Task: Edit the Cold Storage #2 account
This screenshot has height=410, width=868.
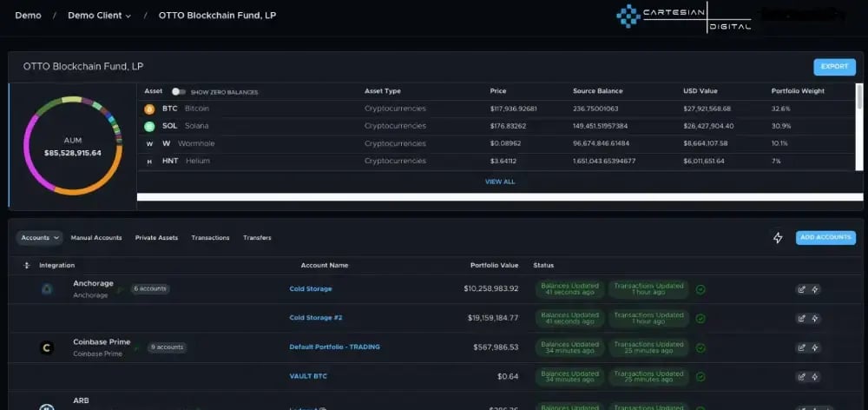Action: tap(801, 318)
